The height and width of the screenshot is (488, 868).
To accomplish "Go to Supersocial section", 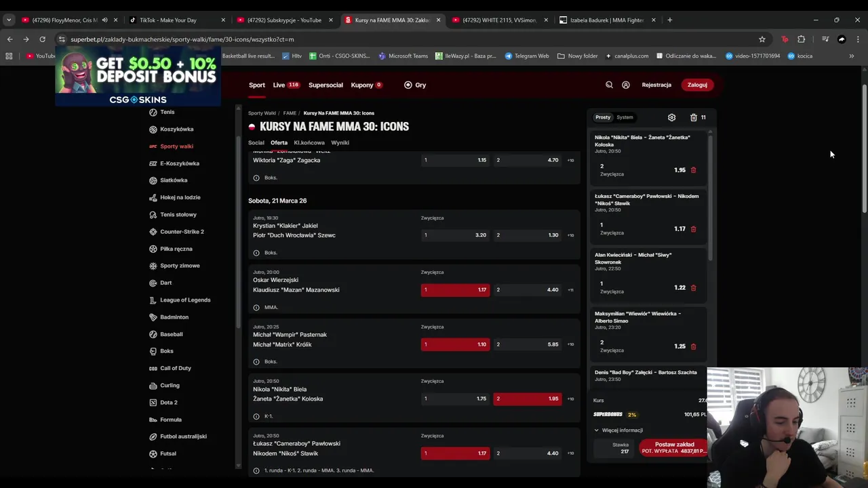I will 325,85.
